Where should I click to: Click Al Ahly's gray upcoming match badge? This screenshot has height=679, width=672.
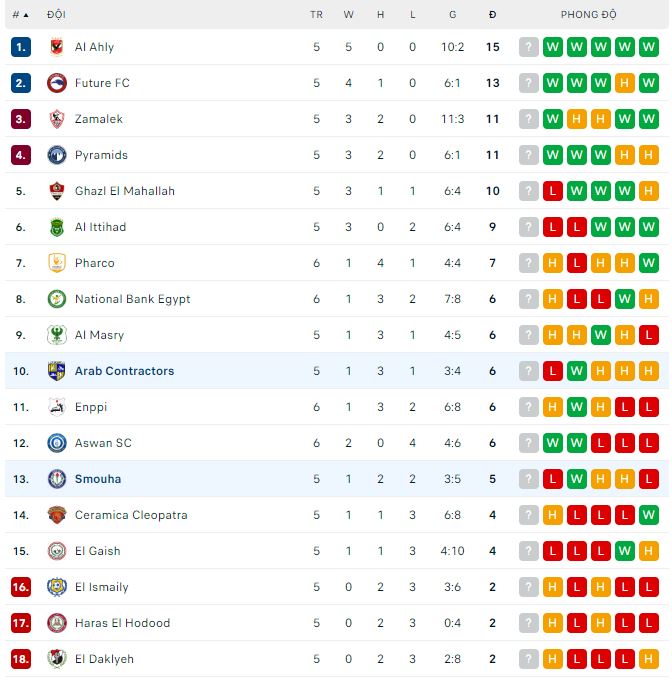pos(529,47)
